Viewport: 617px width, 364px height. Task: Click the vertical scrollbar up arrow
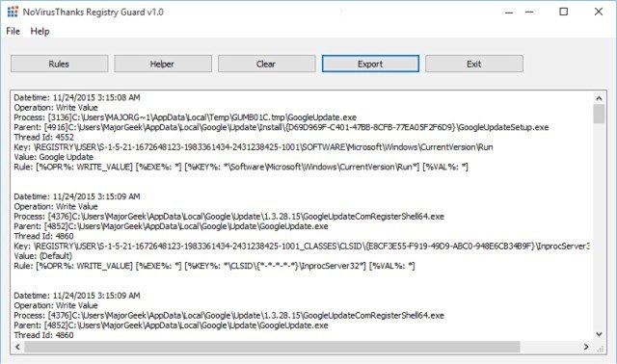[x=599, y=98]
